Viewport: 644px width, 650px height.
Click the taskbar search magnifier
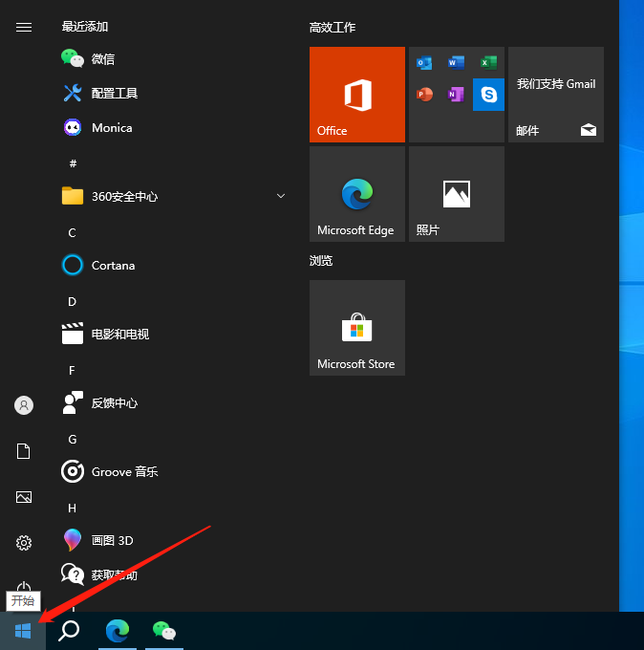tap(69, 631)
